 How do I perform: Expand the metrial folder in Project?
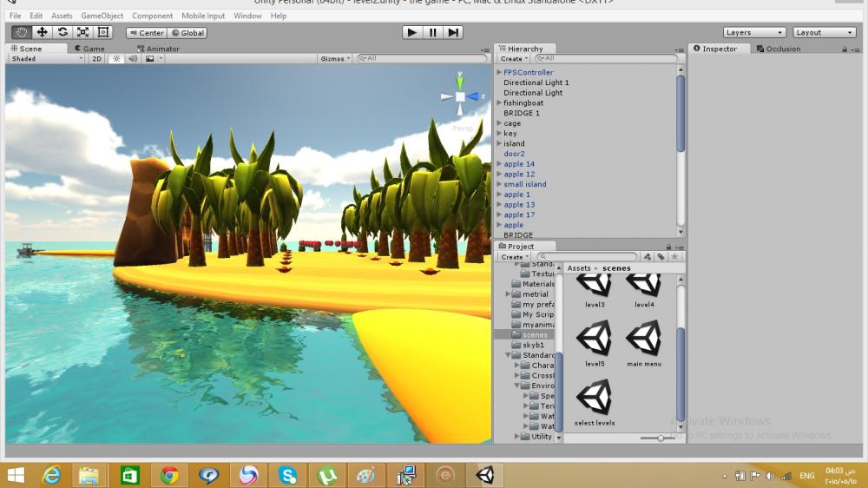[508, 294]
